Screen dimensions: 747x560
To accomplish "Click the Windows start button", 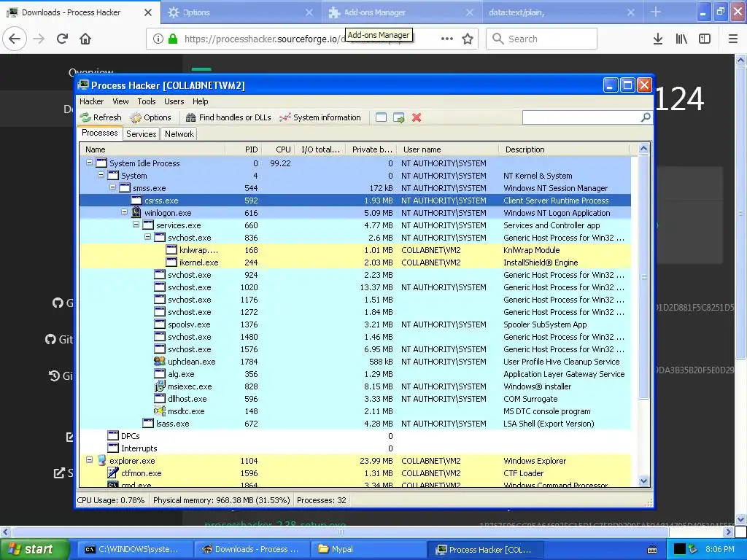I will click(34, 549).
